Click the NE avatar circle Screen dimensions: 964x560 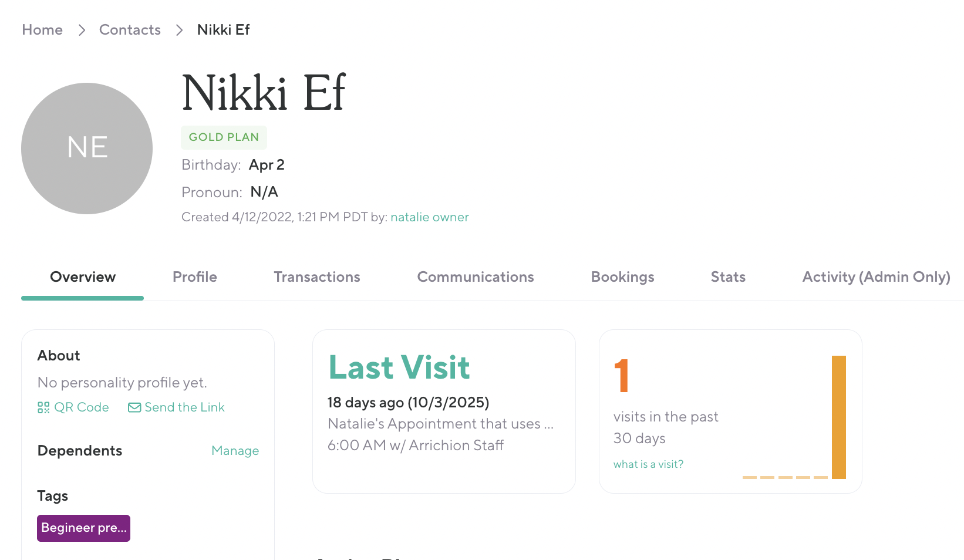(87, 149)
